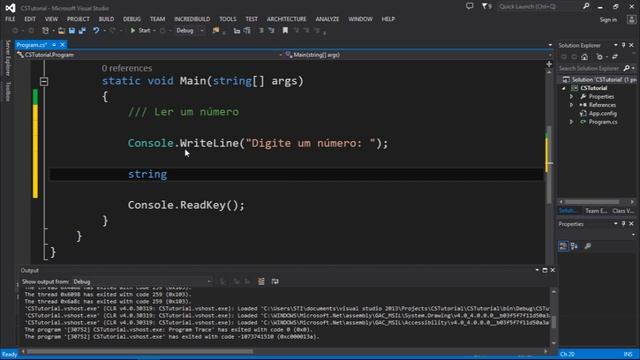Open the PROJECT menu

pos(78,19)
